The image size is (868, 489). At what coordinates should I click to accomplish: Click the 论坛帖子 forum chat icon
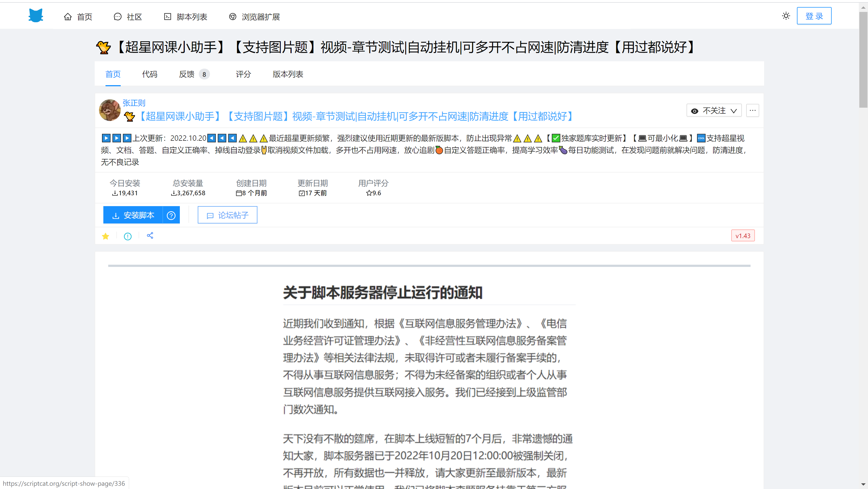[x=210, y=215]
